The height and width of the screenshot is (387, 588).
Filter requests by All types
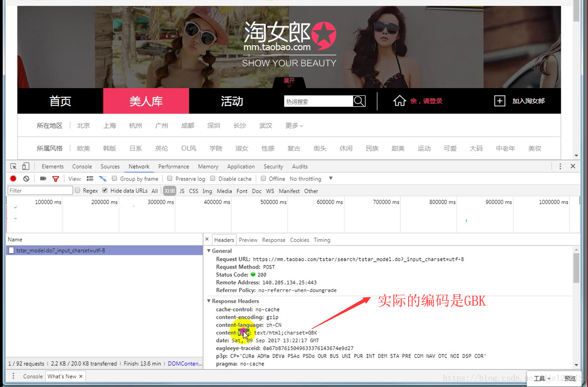click(x=155, y=191)
